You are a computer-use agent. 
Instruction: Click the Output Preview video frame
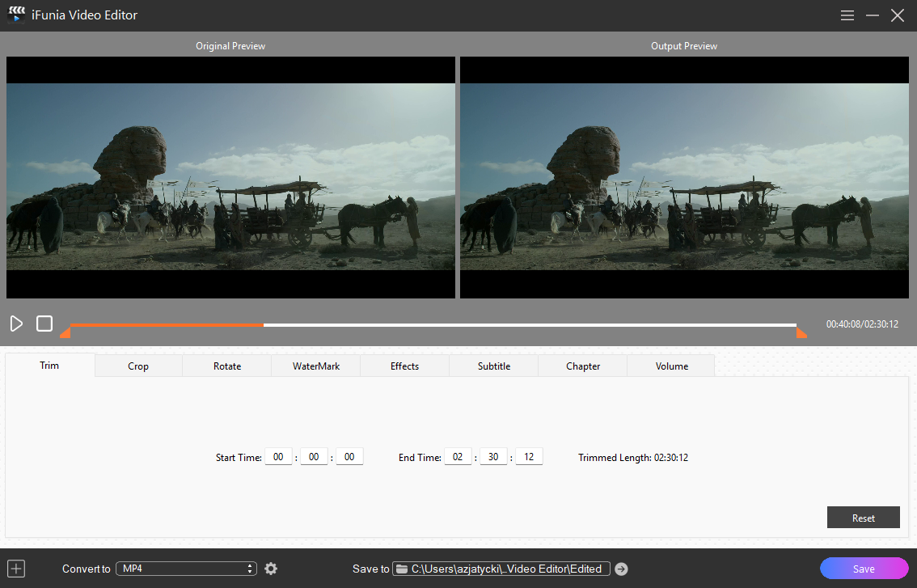point(684,177)
